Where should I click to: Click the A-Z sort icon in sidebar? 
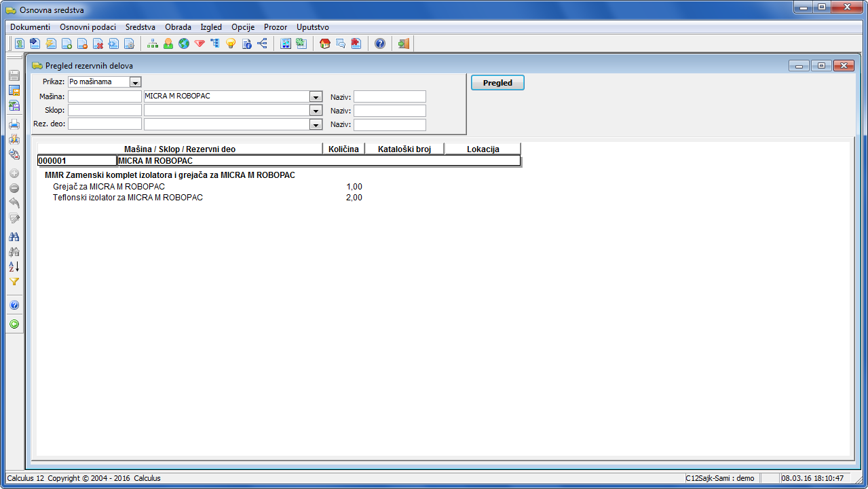[14, 267]
